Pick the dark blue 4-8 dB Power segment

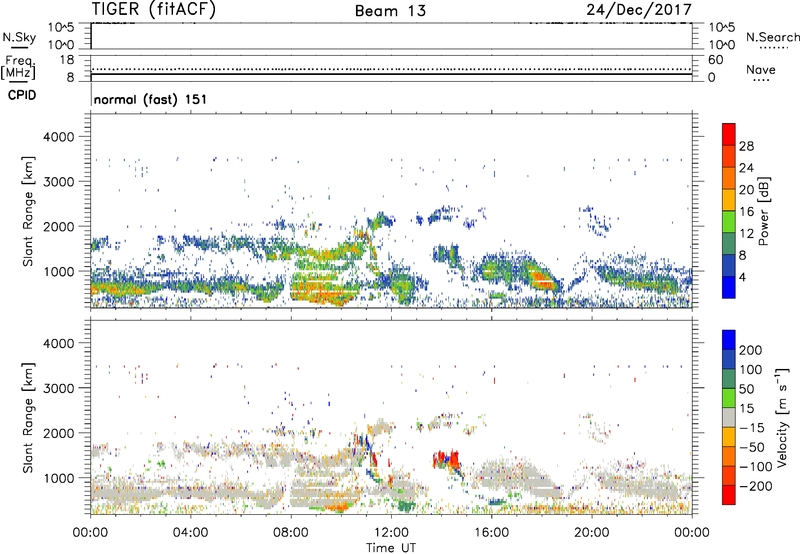[729, 266]
